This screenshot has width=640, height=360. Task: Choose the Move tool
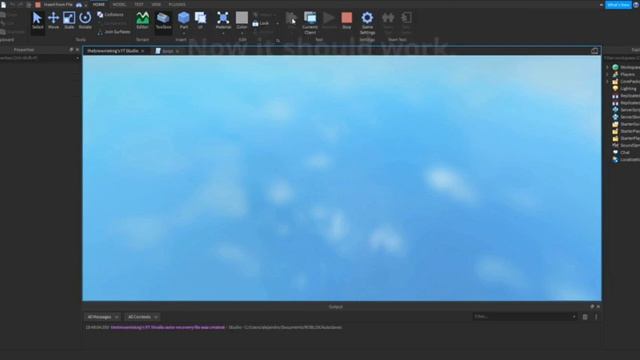coord(53,20)
